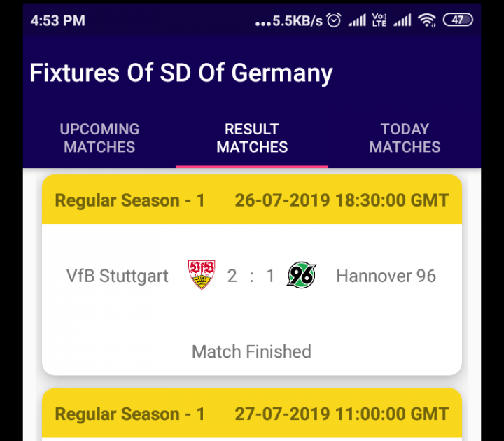The image size is (504, 441).
Task: Tap the Match Finished status text
Action: click(252, 351)
